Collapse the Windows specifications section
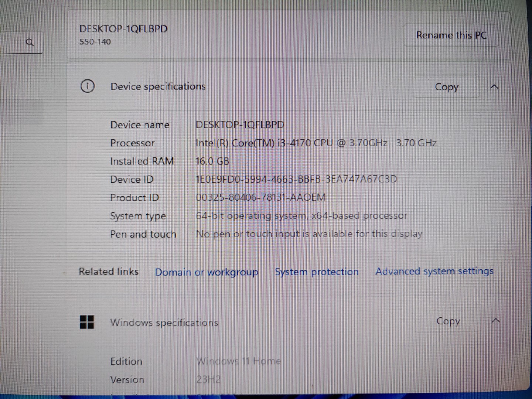The width and height of the screenshot is (532, 399). 496,320
